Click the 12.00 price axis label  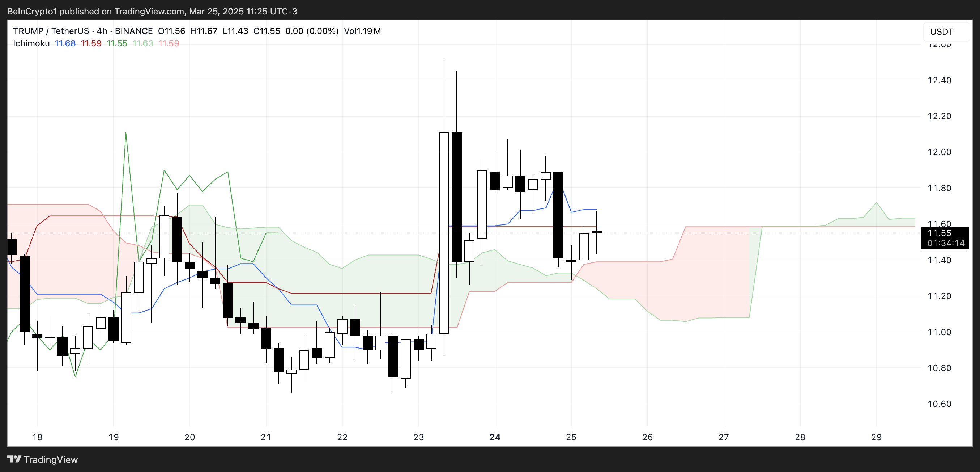click(x=939, y=152)
